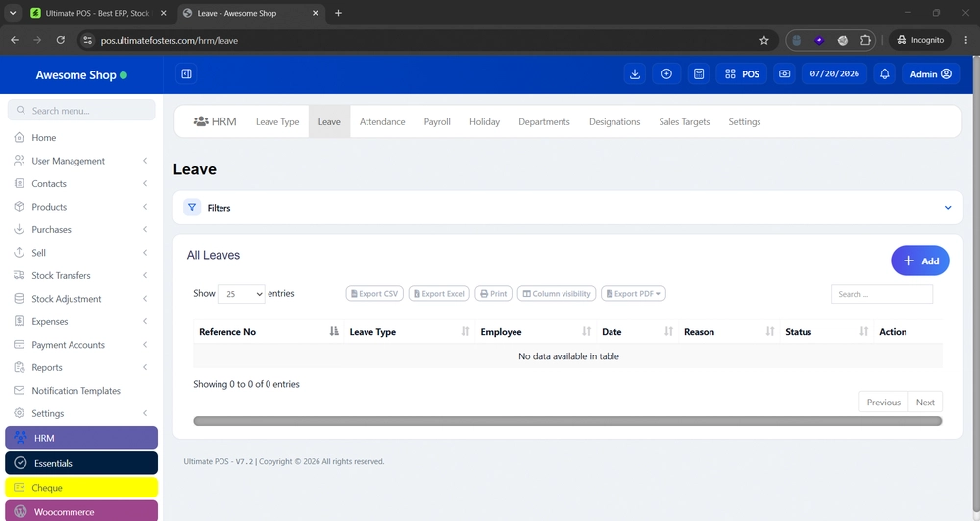Toggle the sidebar collapse icon
This screenshot has height=521, width=980.
tap(186, 73)
